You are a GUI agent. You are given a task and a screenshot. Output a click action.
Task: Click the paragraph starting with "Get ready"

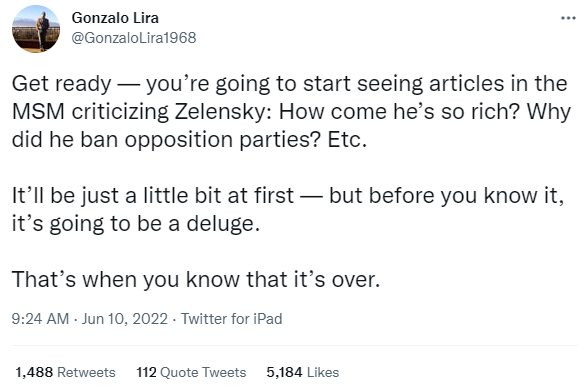(x=291, y=111)
